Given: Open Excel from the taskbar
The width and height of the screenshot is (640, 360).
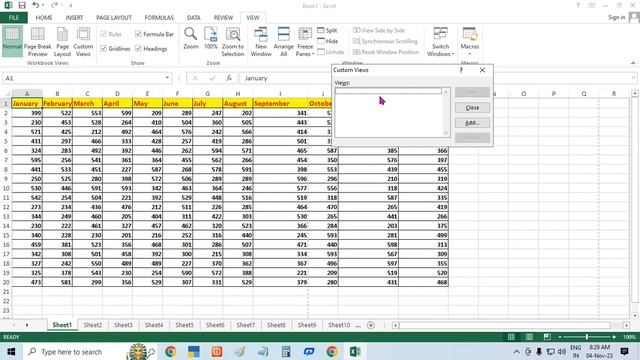Looking at the screenshot, I should tap(355, 351).
